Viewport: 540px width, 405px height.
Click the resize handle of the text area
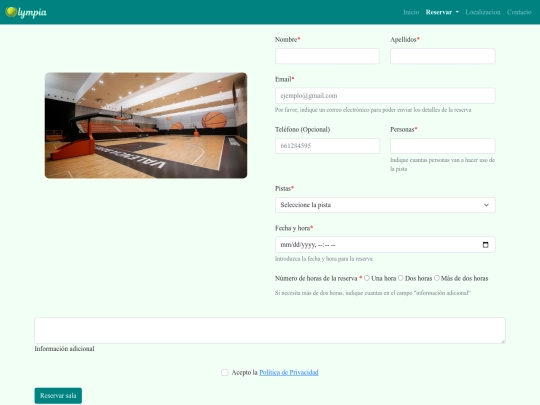click(503, 341)
